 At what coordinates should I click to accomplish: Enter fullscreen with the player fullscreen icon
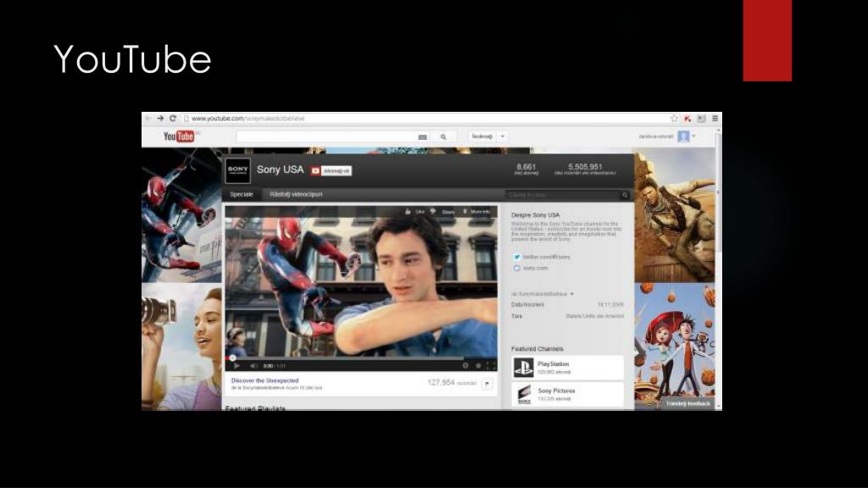click(x=490, y=366)
